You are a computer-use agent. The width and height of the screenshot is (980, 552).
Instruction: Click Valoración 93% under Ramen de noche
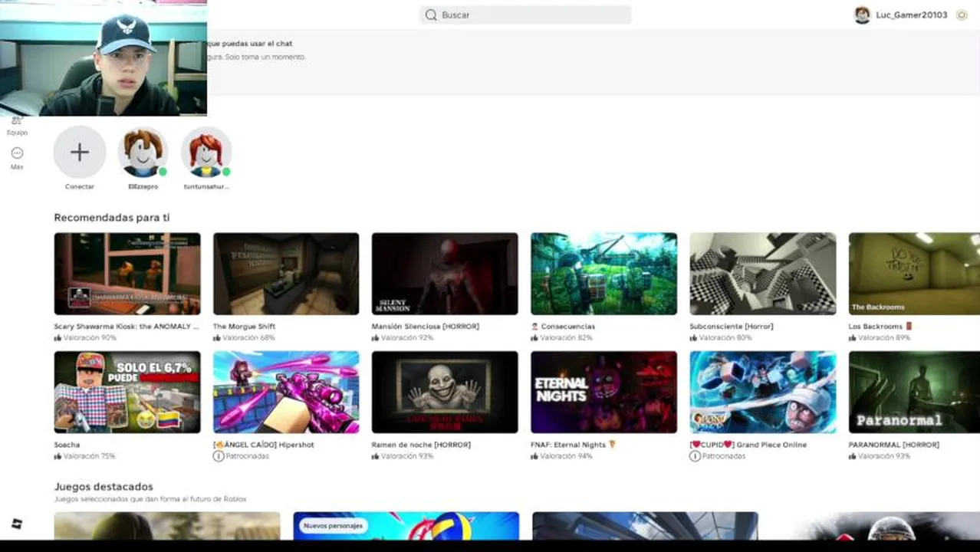click(407, 456)
